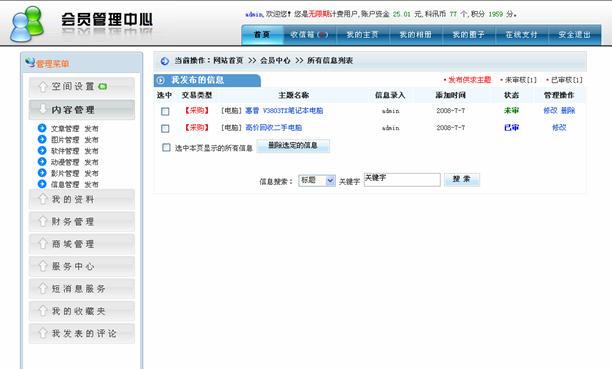This screenshot has width=612, height=369.
Task: Click 网站首页 in the breadcrumb
Action: [x=228, y=61]
